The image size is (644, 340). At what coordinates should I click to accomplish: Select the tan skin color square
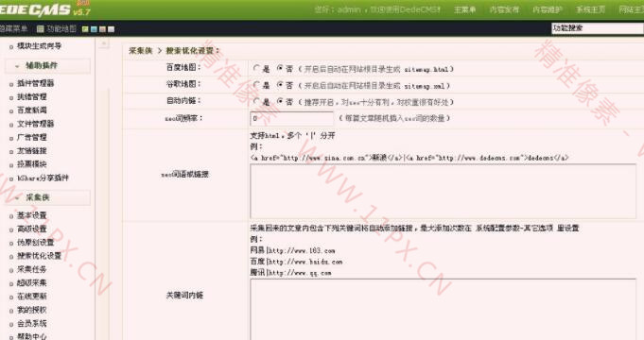[102, 29]
